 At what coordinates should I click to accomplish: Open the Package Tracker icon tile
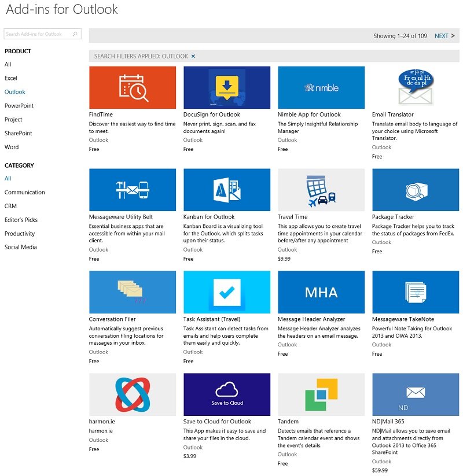point(416,190)
